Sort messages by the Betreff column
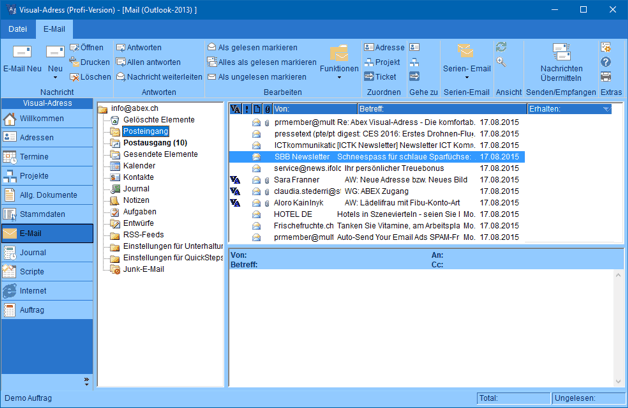The height and width of the screenshot is (408, 628). point(442,109)
